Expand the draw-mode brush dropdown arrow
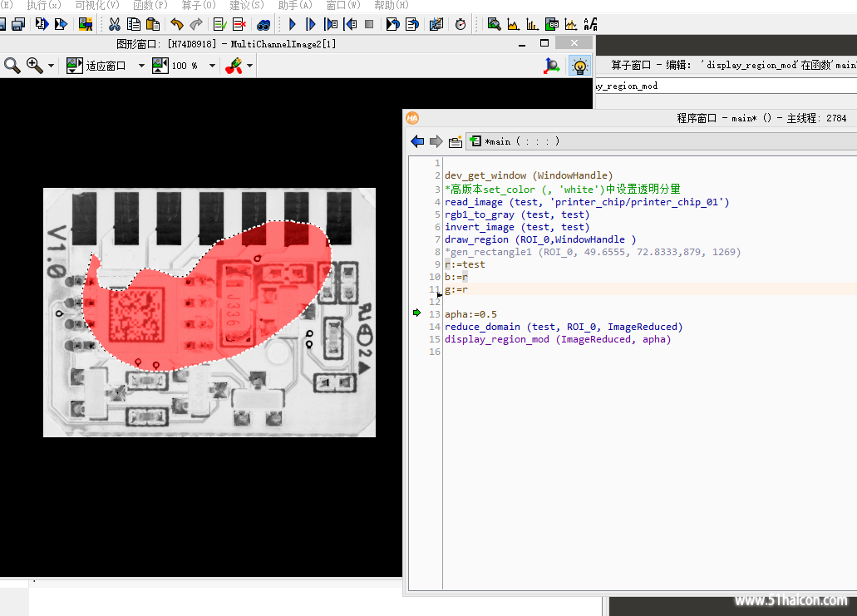The image size is (857, 616). click(x=249, y=66)
